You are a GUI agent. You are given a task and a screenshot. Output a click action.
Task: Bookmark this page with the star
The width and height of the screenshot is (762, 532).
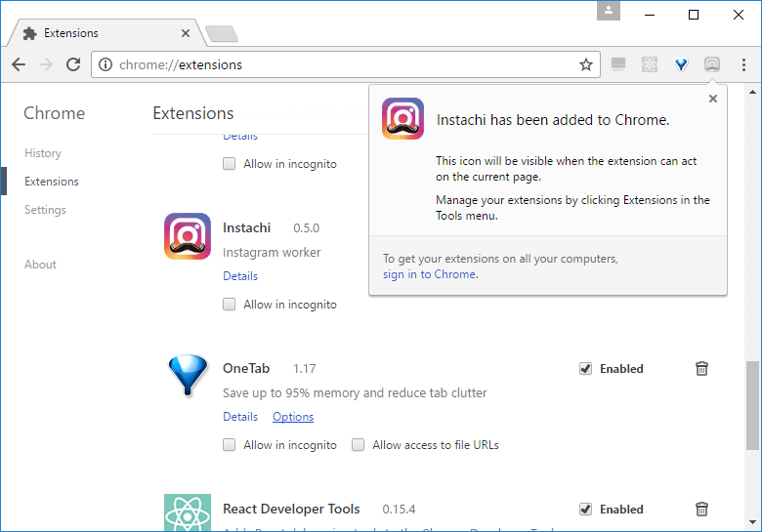[x=586, y=64]
